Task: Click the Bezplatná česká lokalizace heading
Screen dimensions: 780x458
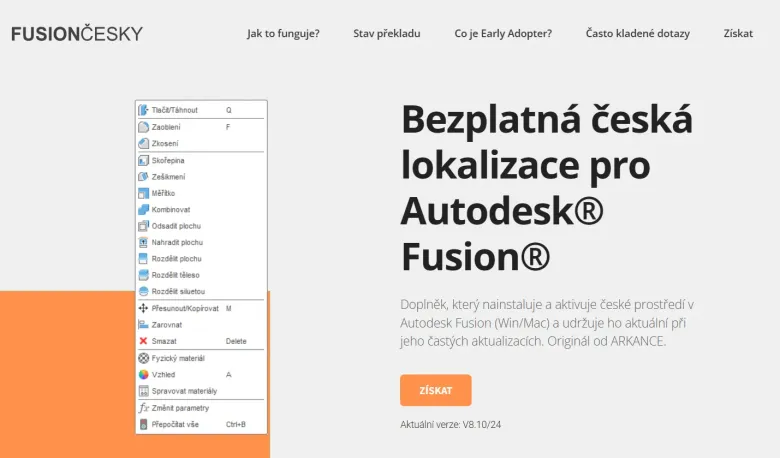Action: [x=547, y=187]
